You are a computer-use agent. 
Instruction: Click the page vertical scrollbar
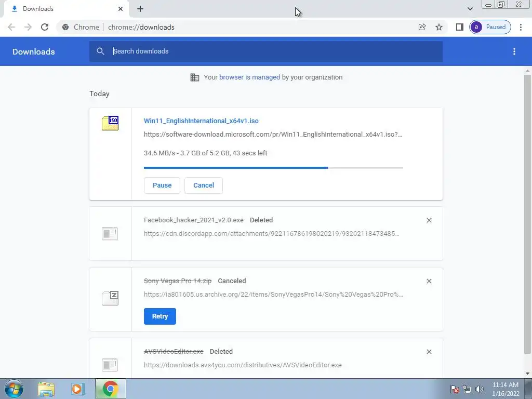tap(527, 214)
